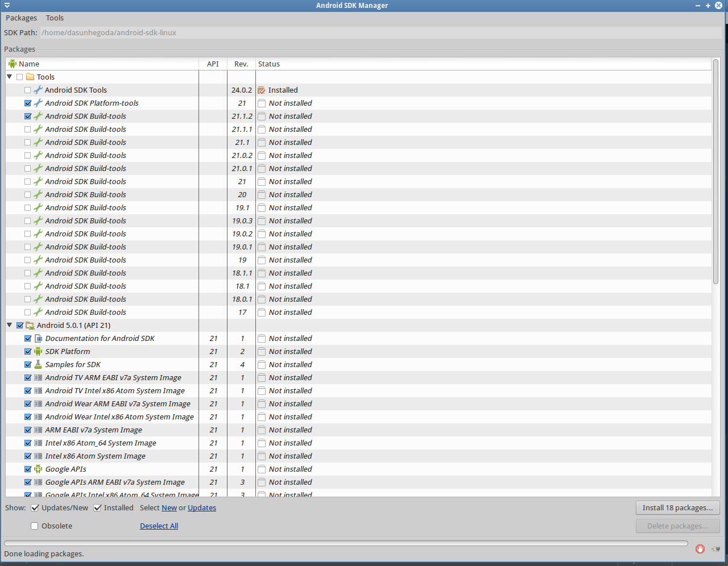This screenshot has width=728, height=566.
Task: Open the Packages menu
Action: coord(21,18)
